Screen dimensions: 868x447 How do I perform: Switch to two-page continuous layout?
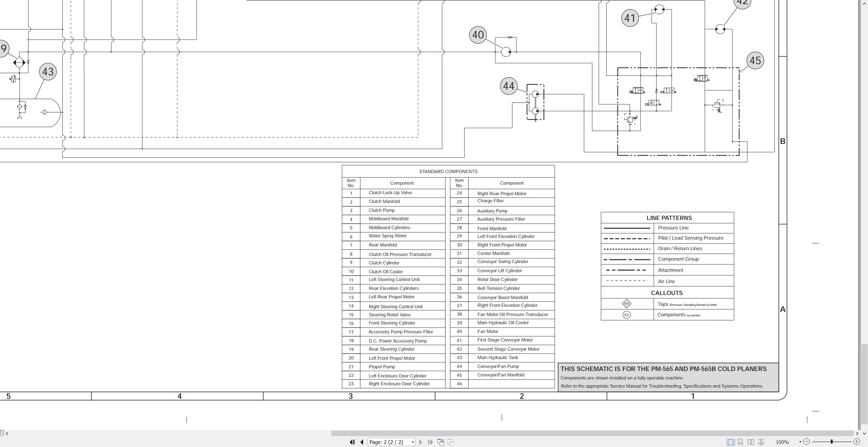[x=761, y=442]
